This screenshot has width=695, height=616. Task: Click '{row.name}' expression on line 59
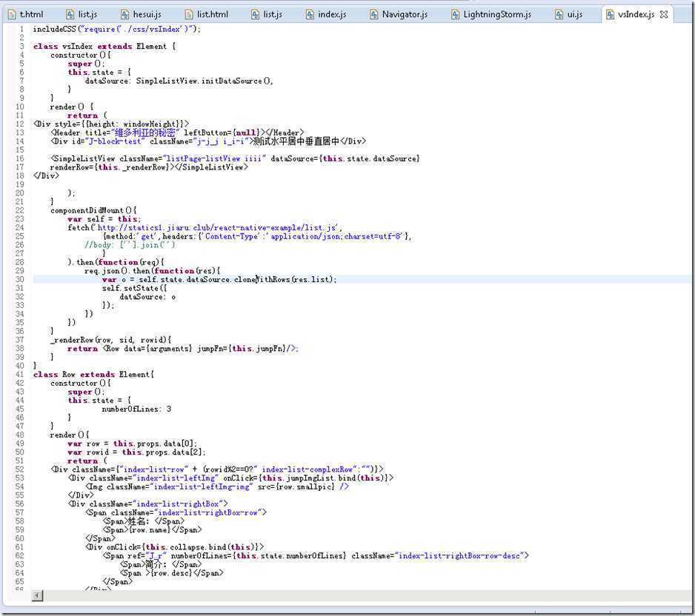click(x=149, y=529)
